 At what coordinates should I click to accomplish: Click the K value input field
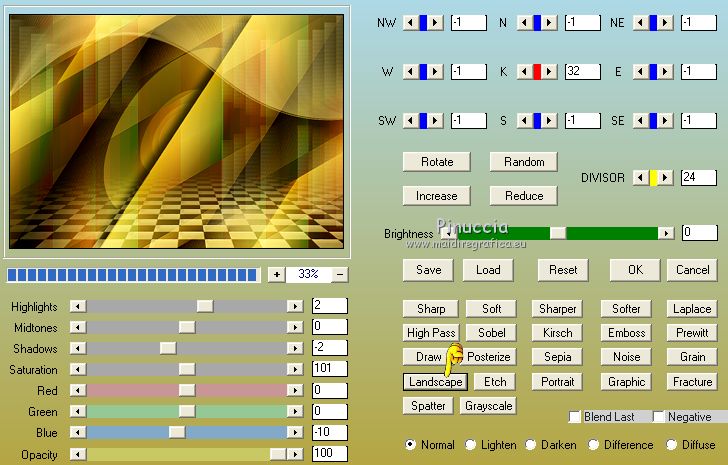point(583,71)
